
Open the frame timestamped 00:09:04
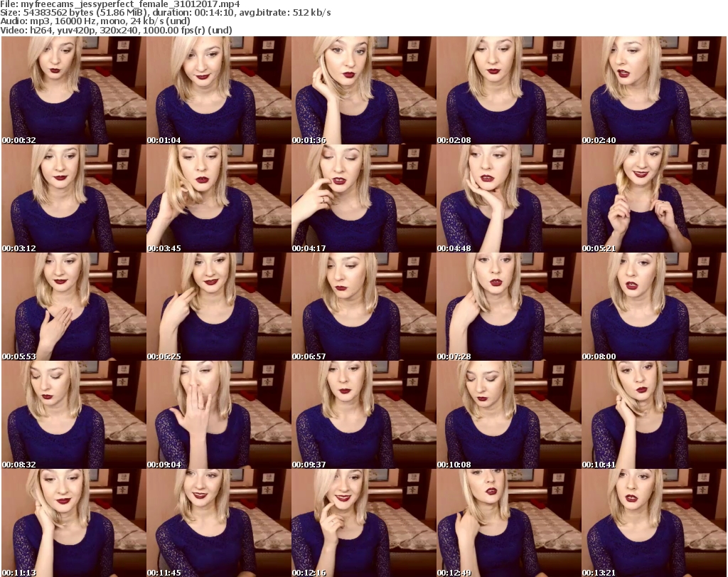pyautogui.click(x=218, y=415)
